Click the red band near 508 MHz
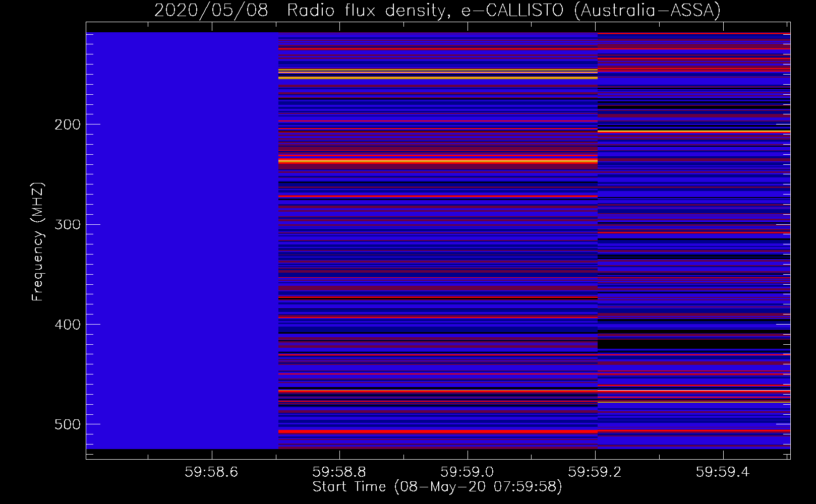 (438, 432)
